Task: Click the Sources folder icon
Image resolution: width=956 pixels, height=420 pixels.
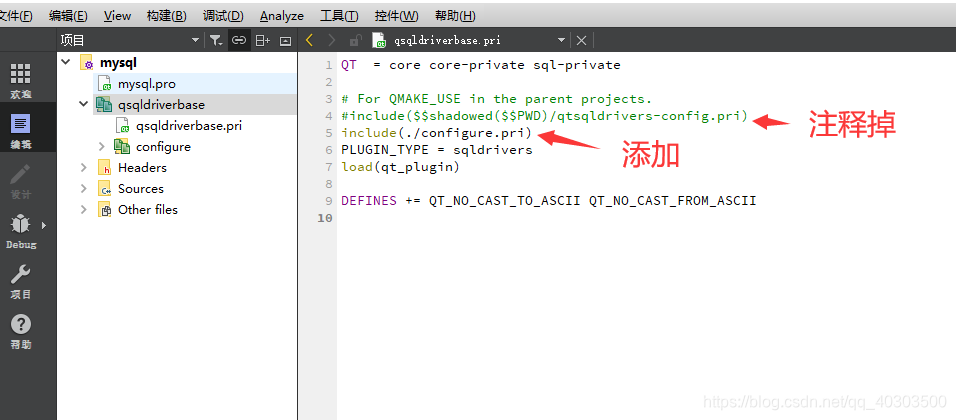Action: click(x=105, y=188)
